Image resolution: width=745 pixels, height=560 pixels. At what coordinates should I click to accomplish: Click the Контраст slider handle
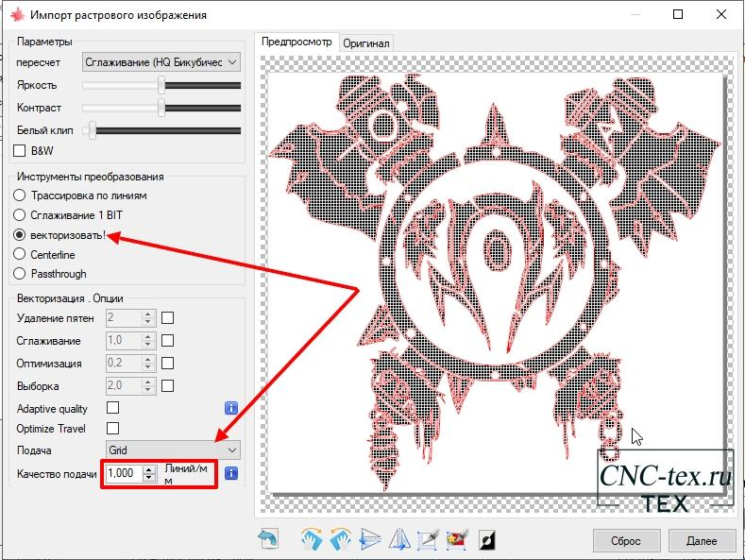(161, 108)
